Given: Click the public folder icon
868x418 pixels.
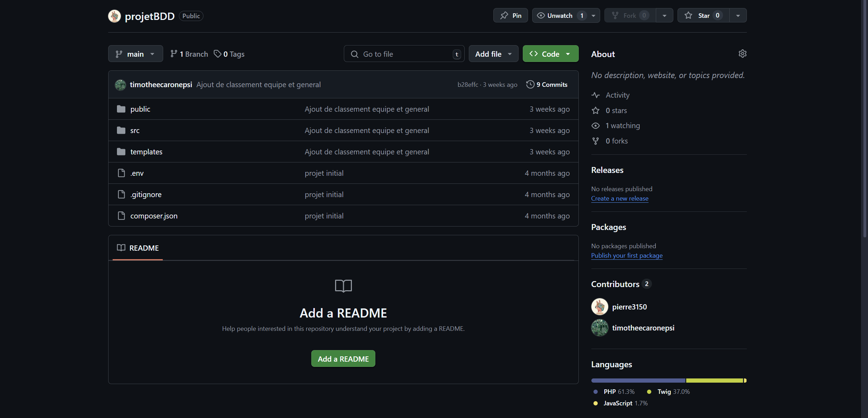Looking at the screenshot, I should coord(121,109).
